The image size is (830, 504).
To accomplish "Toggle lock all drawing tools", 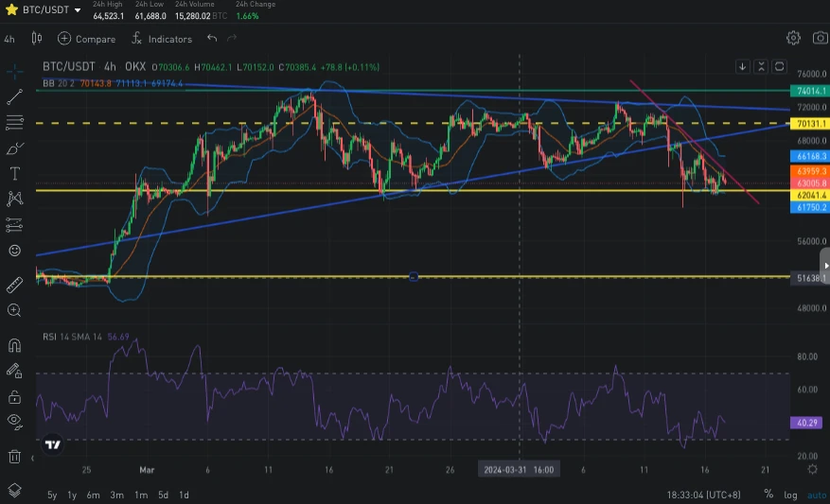I will coord(14,396).
